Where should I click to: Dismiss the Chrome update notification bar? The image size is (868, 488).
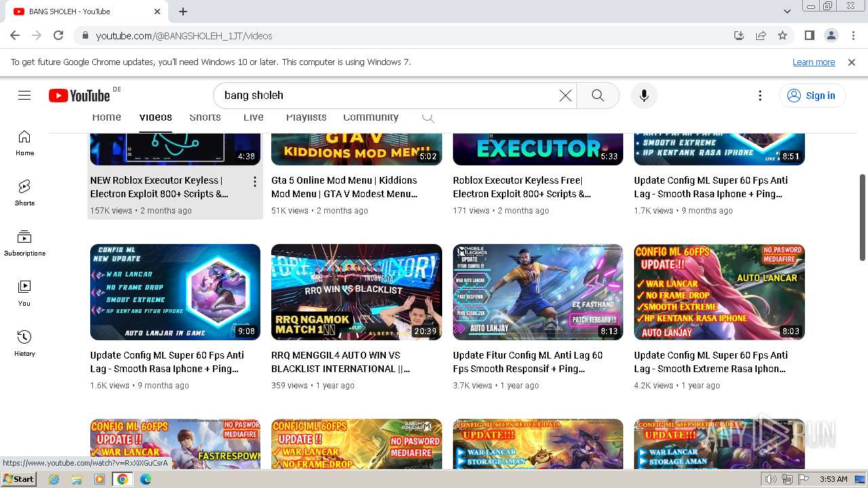pos(852,62)
